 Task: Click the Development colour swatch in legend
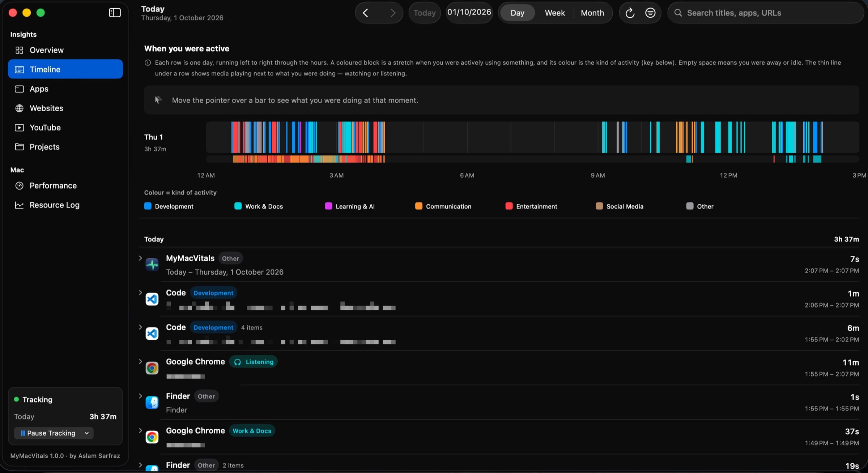tap(148, 206)
